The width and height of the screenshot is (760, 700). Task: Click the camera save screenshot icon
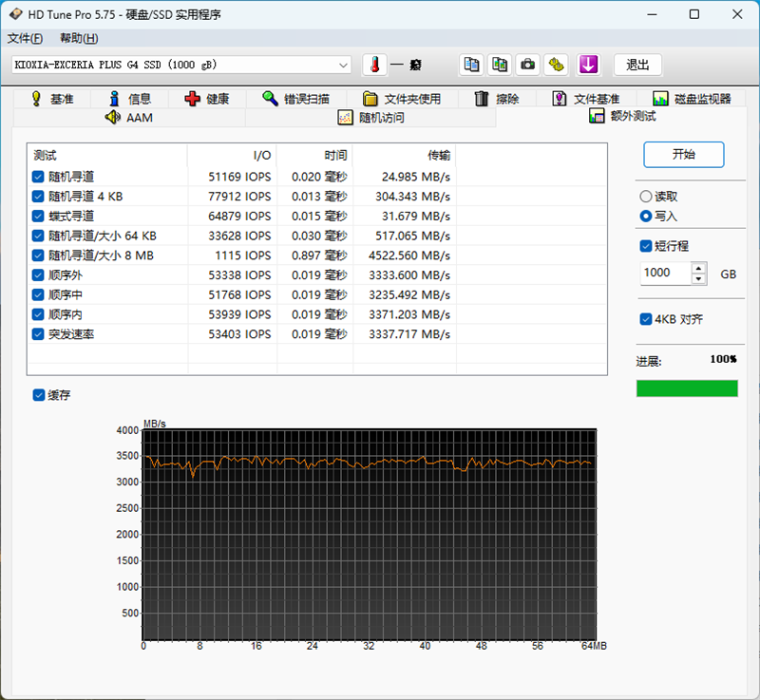[528, 65]
